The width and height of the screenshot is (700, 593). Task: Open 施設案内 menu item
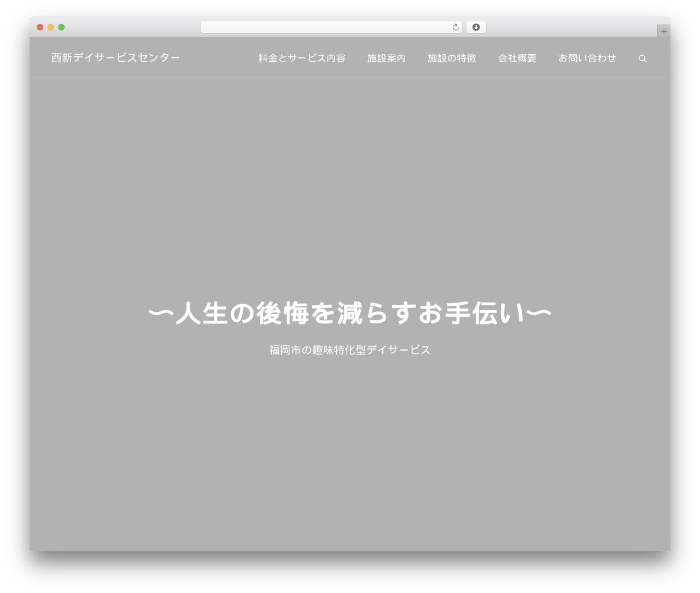(x=386, y=58)
